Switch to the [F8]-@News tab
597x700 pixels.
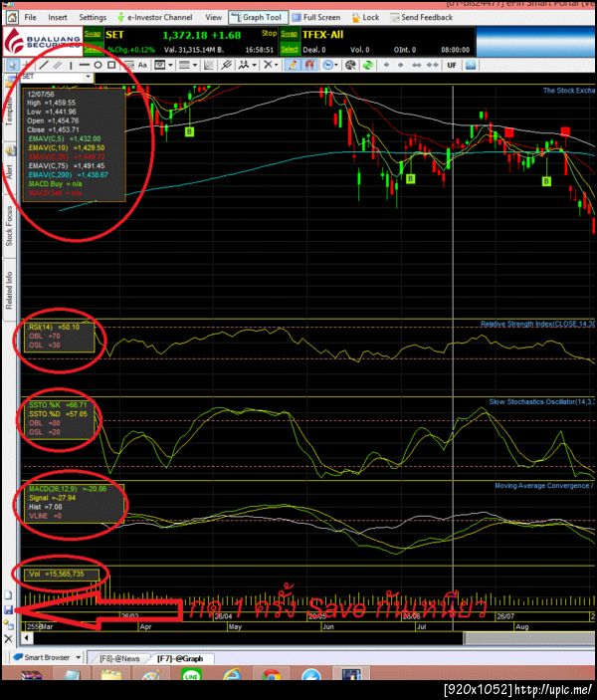[x=119, y=658]
